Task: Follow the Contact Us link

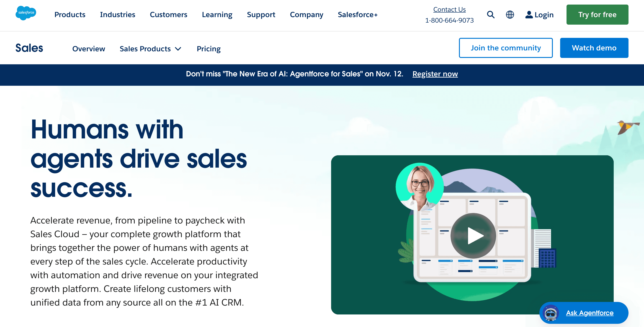Action: click(x=449, y=9)
